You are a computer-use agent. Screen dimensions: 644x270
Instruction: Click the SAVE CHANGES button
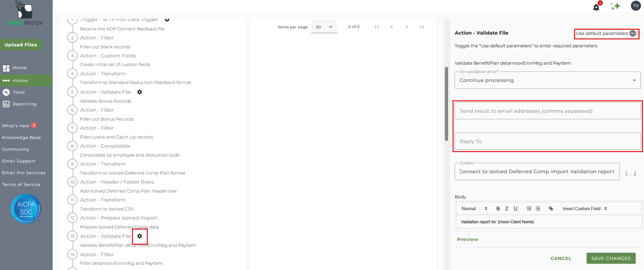(611, 258)
